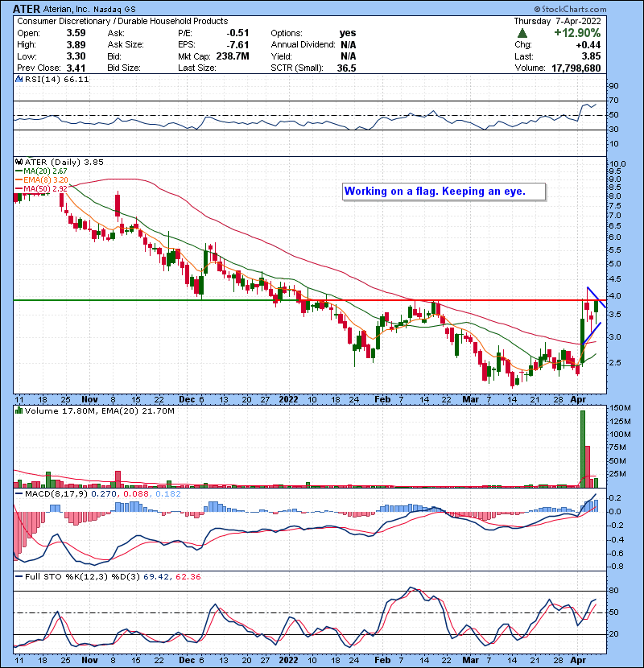Select the Open value 3.59
Viewport: 644px width, 668px height.
[x=76, y=33]
